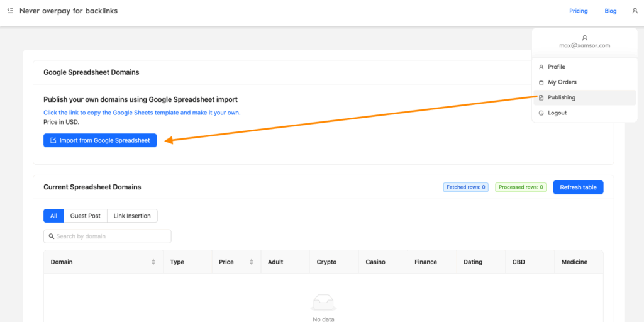This screenshot has height=322, width=644.
Task: Sort the table by Price column
Action: click(x=251, y=262)
